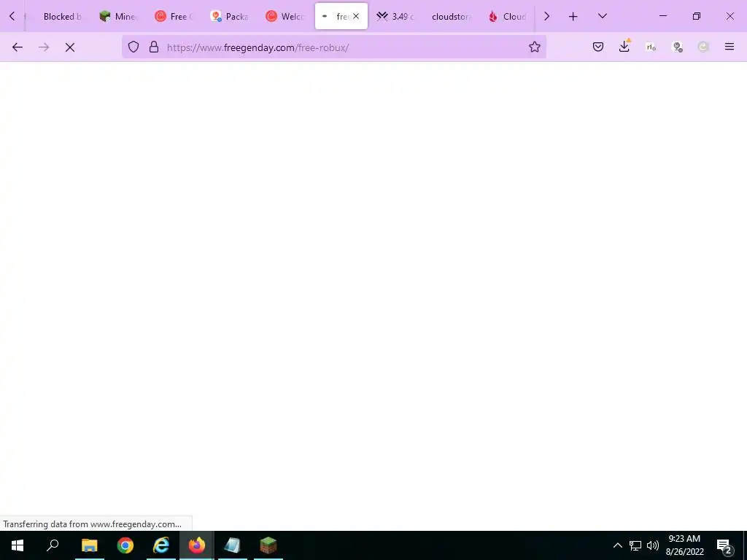The width and height of the screenshot is (747, 560).
Task: Open Minecraft from the taskbar
Action: (x=268, y=545)
